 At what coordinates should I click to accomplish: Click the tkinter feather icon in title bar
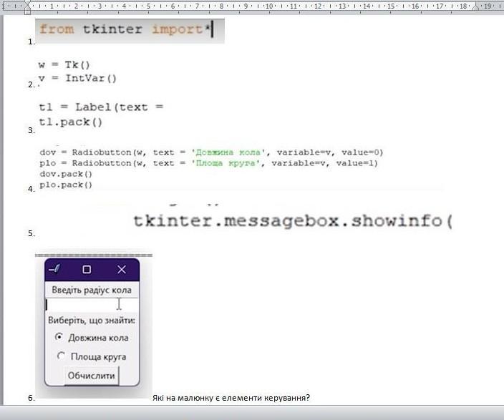pos(54,268)
